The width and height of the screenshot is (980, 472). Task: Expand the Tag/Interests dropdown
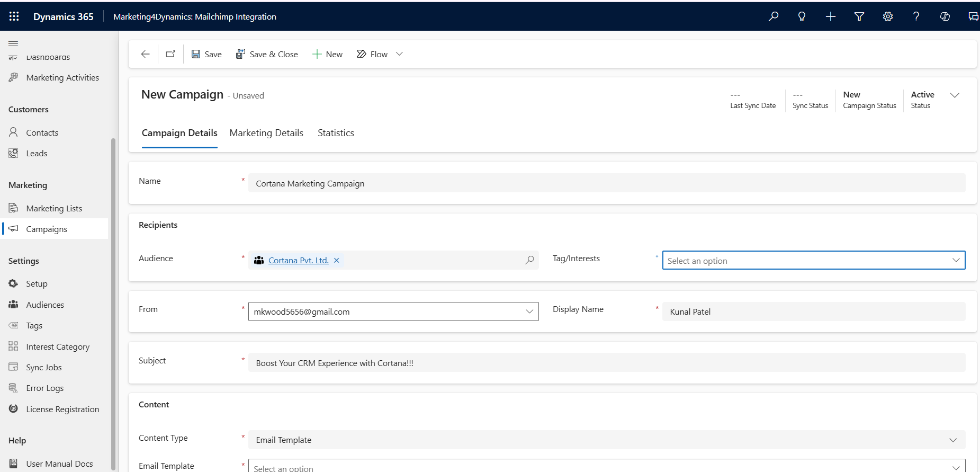(x=956, y=260)
